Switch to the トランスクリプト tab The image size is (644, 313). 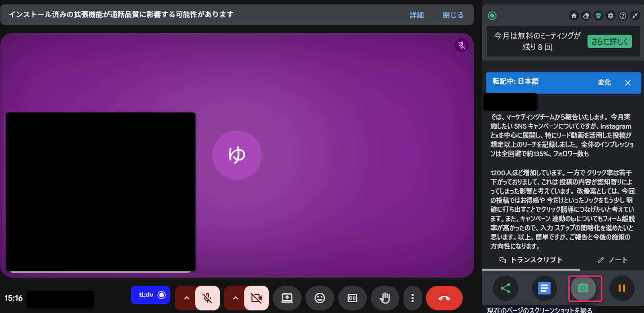point(531,260)
